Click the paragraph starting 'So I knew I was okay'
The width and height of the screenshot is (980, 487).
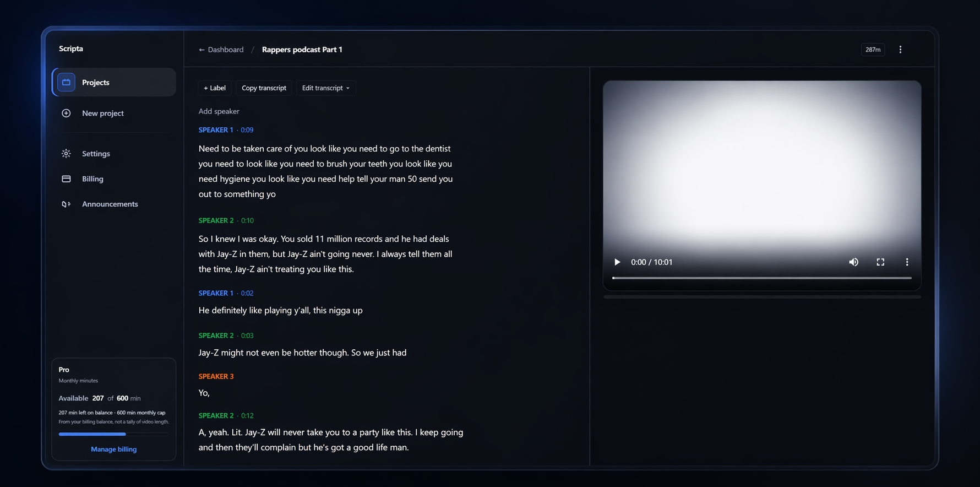[x=325, y=254]
